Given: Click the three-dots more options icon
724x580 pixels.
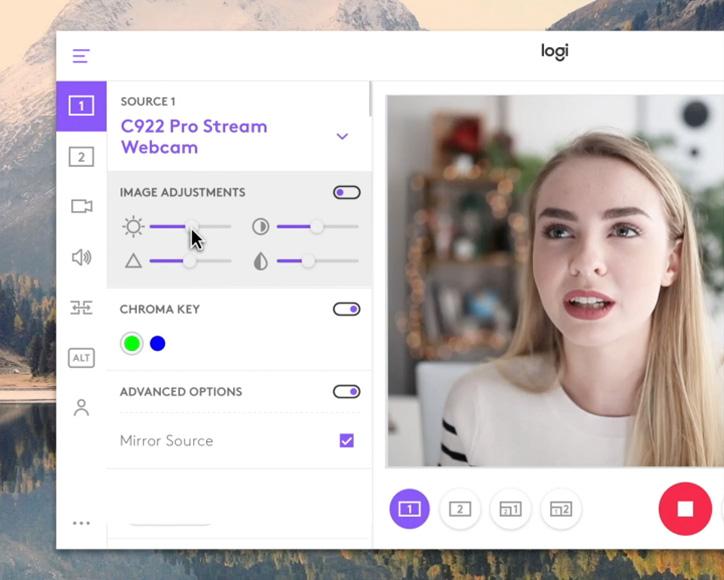Looking at the screenshot, I should click(81, 523).
